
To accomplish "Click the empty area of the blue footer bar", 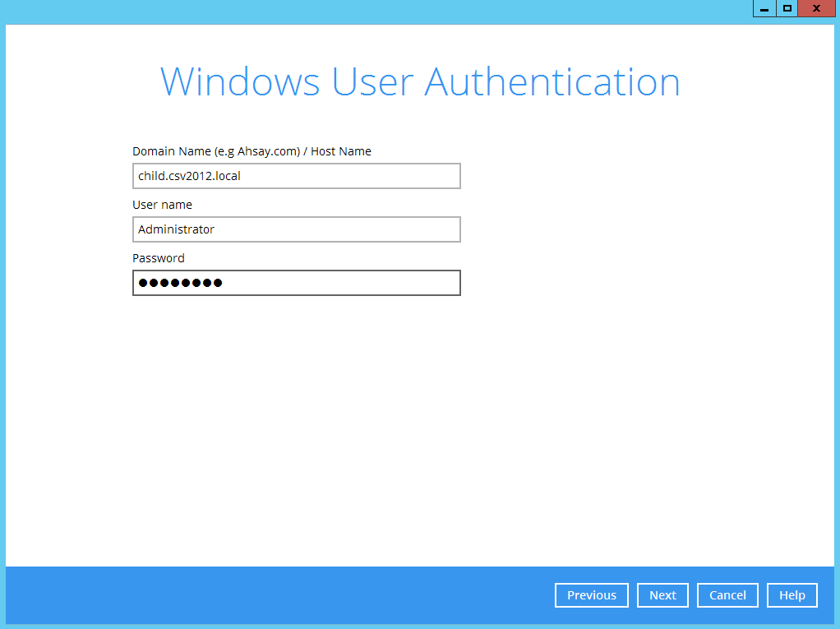I will [279, 595].
